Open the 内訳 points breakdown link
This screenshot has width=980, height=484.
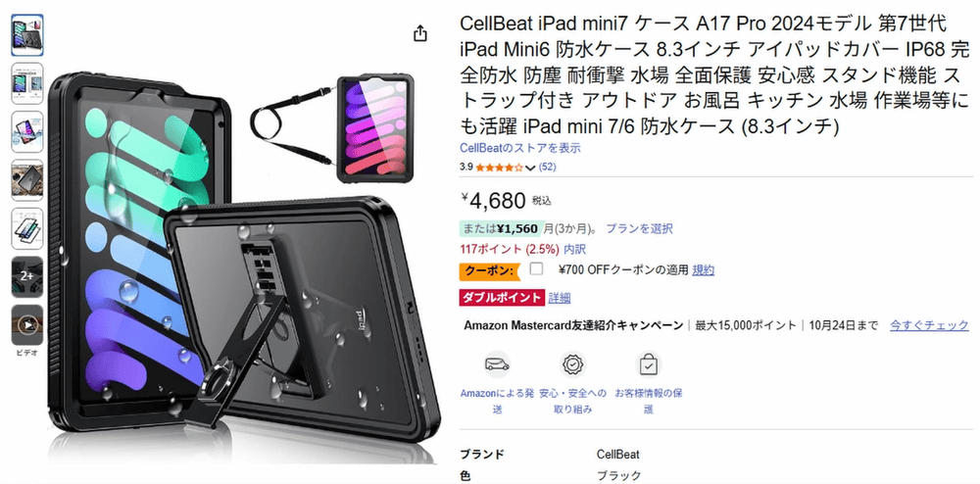574,249
